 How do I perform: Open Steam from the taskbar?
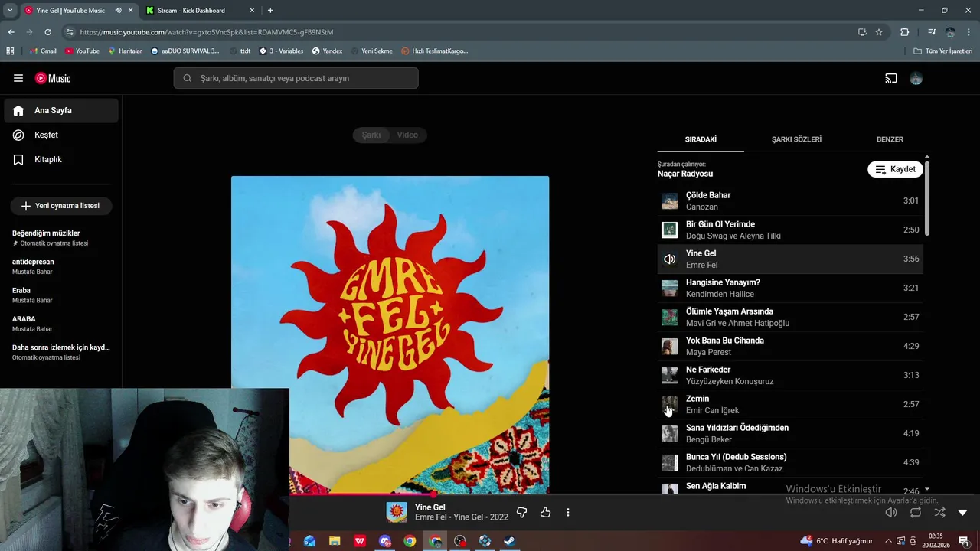pos(508,541)
